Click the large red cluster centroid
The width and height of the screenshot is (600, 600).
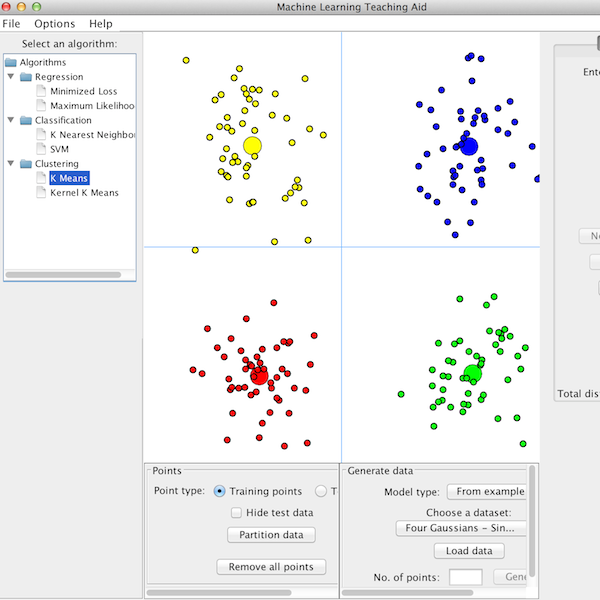click(x=259, y=376)
